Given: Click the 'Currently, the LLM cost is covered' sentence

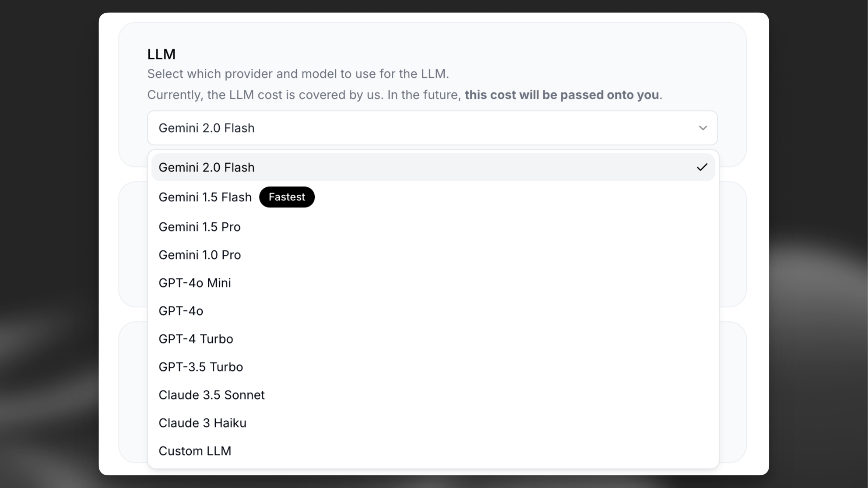Looking at the screenshot, I should [304, 95].
